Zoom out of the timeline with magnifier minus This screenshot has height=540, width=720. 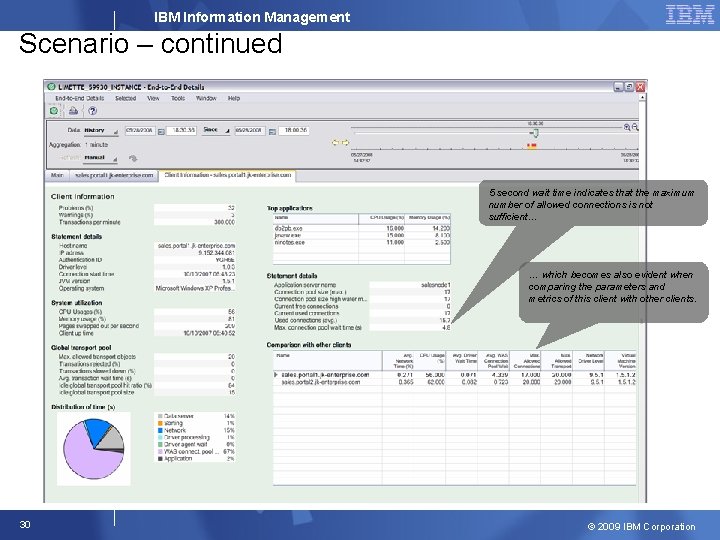pyautogui.click(x=635, y=127)
